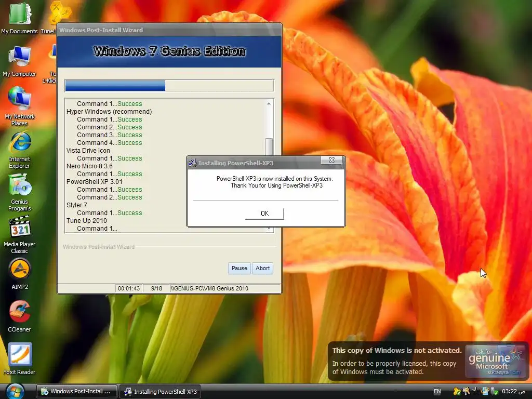The height and width of the screenshot is (399, 532).
Task: Open My Network Places desktop icon
Action: [x=19, y=106]
